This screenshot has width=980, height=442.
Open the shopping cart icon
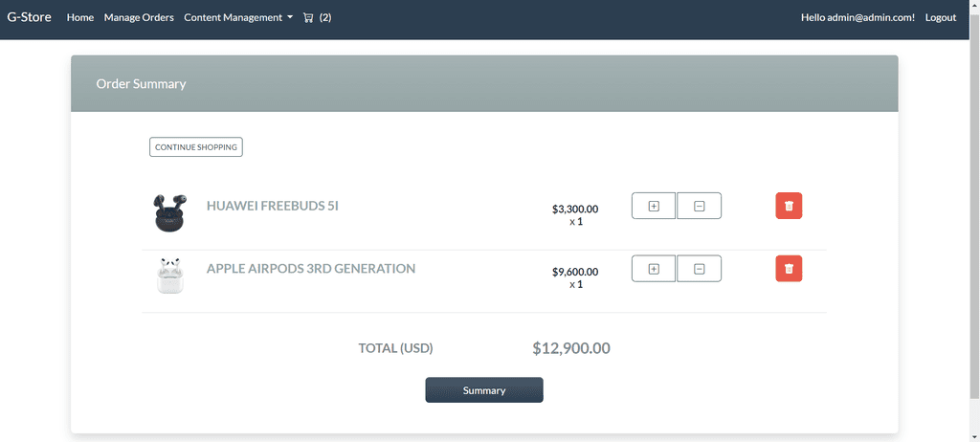308,17
